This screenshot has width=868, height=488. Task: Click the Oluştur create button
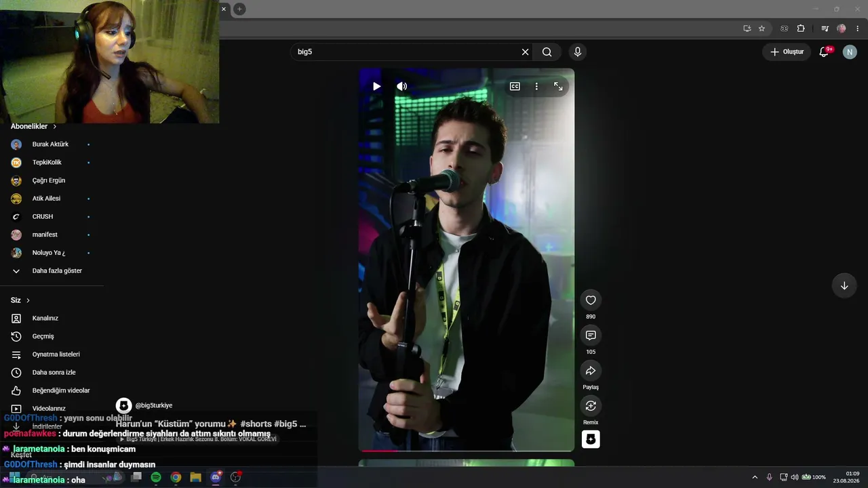(x=787, y=52)
